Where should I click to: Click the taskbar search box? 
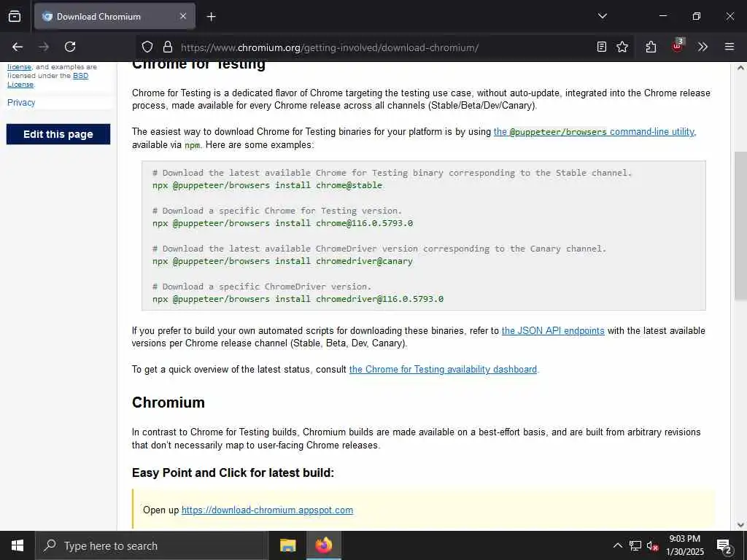tap(152, 545)
